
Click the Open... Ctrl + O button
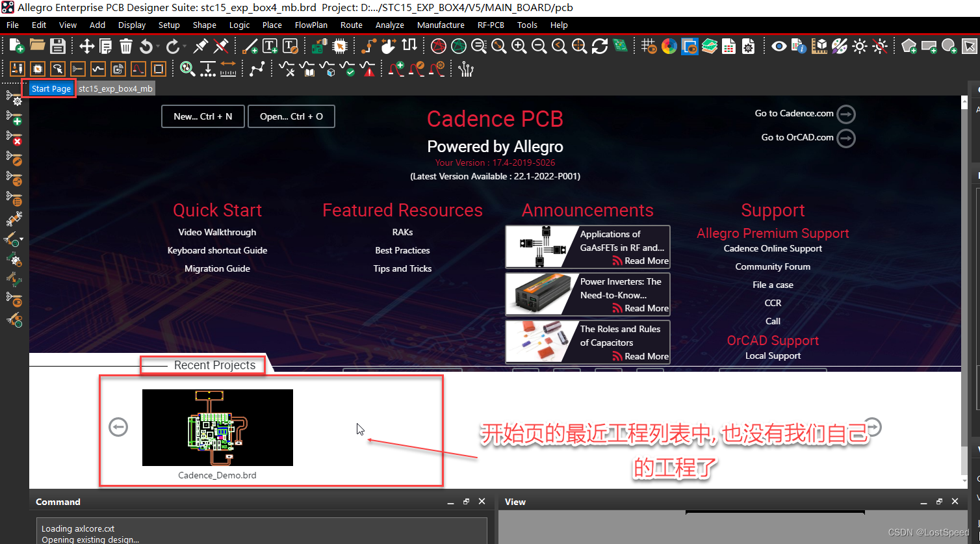[x=291, y=116]
